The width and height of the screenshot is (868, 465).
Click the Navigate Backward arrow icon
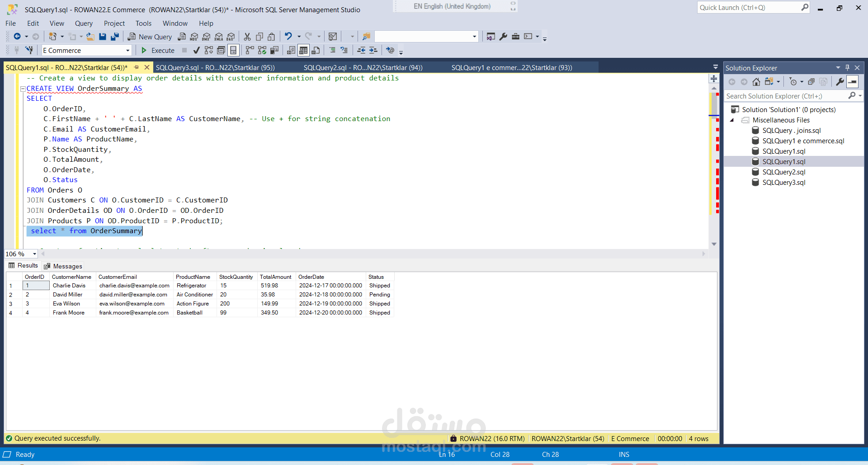17,37
